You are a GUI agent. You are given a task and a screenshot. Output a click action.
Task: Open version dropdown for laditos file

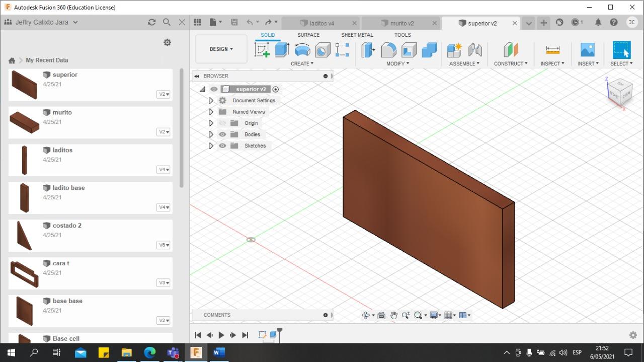[x=164, y=170]
